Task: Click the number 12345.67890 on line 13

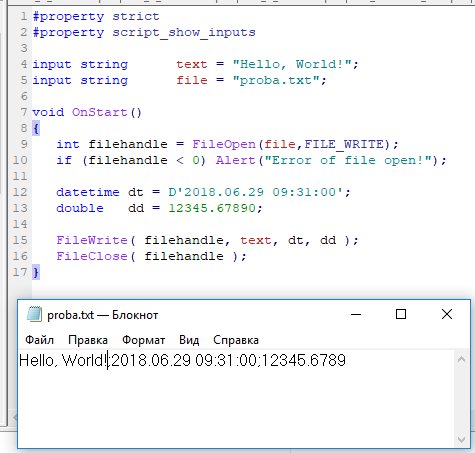Action: 212,208
